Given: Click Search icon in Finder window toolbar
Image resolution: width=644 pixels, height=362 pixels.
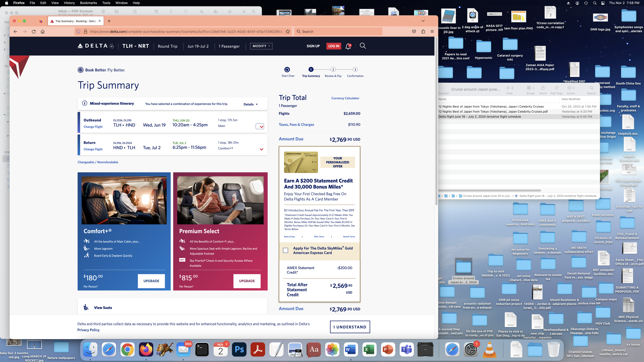Looking at the screenshot, I should 591,88.
